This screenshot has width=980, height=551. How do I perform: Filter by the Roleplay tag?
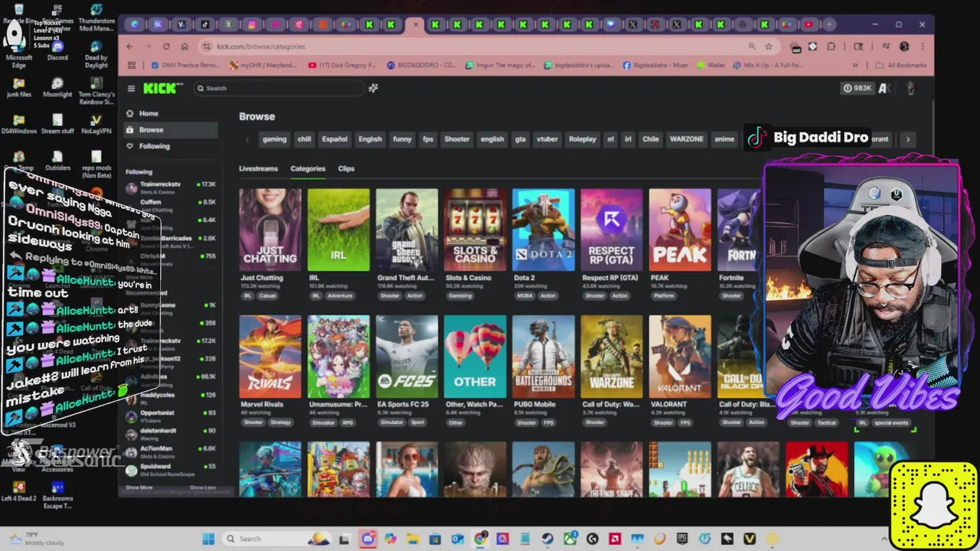pyautogui.click(x=583, y=139)
